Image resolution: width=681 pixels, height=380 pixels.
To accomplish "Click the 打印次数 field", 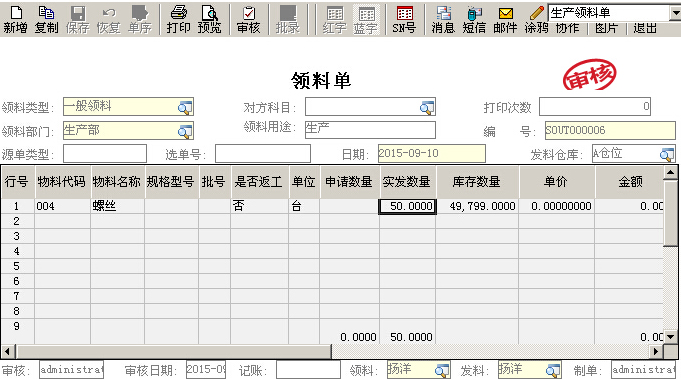I will 595,106.
